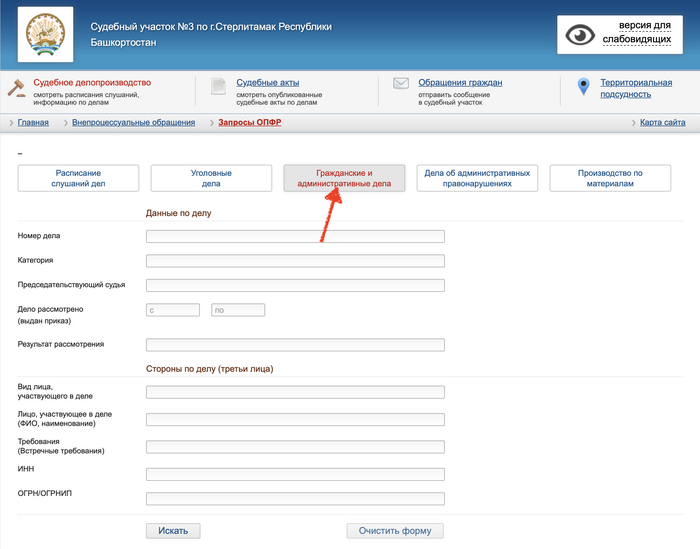Focus Лицо, участвующее в деле input
Image resolution: width=700 pixels, height=549 pixels.
(x=295, y=420)
